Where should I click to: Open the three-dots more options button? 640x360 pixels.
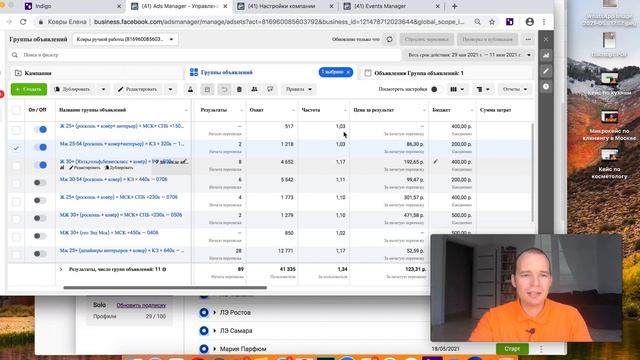point(528,39)
